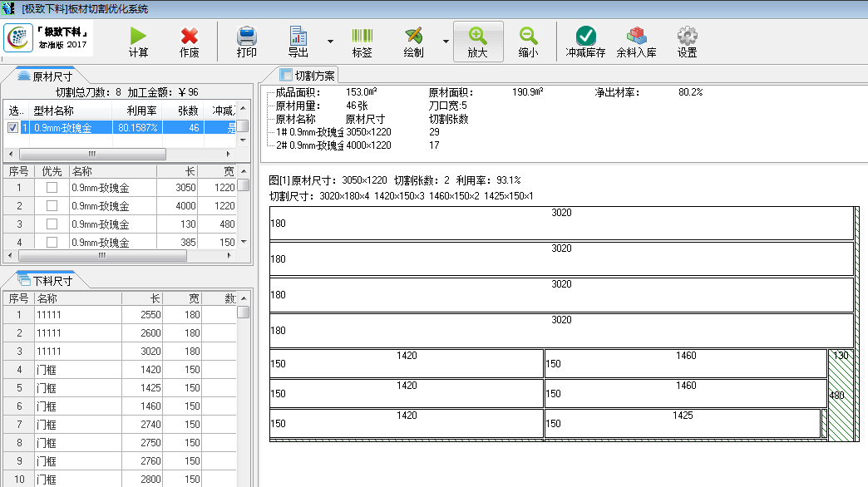This screenshot has width=868, height=487.
Task: Zoom in with the 放大 magnifier
Action: click(x=477, y=37)
